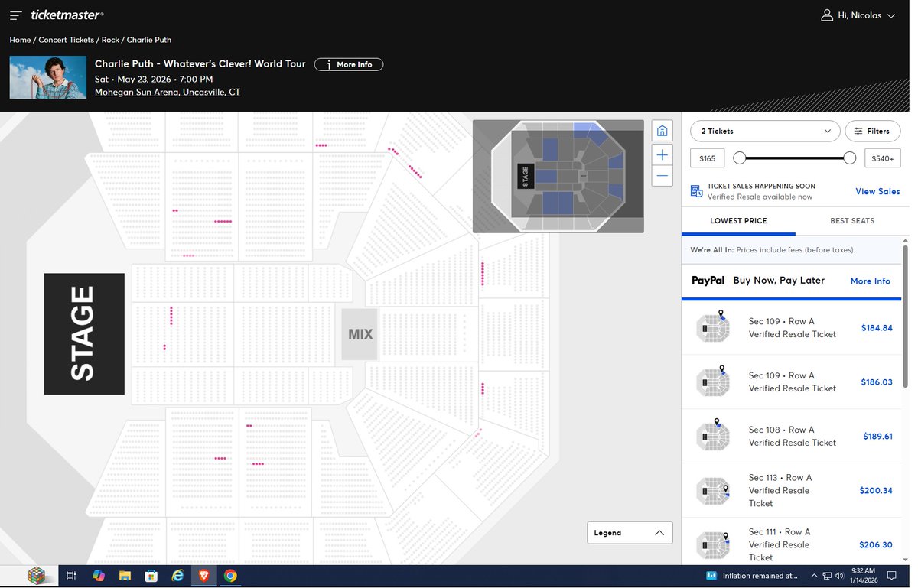This screenshot has width=918, height=588.
Task: Click map icon of $200.34 listing
Action: (x=712, y=490)
